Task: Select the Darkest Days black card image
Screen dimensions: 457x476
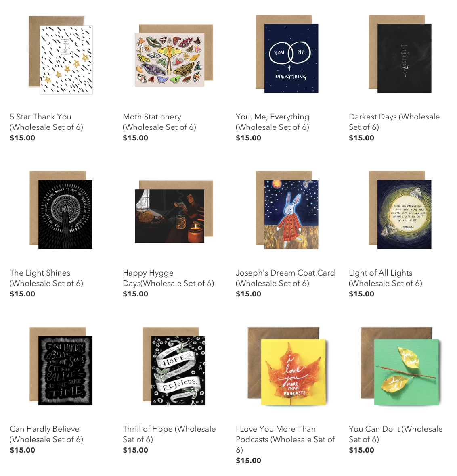Action: (400, 54)
